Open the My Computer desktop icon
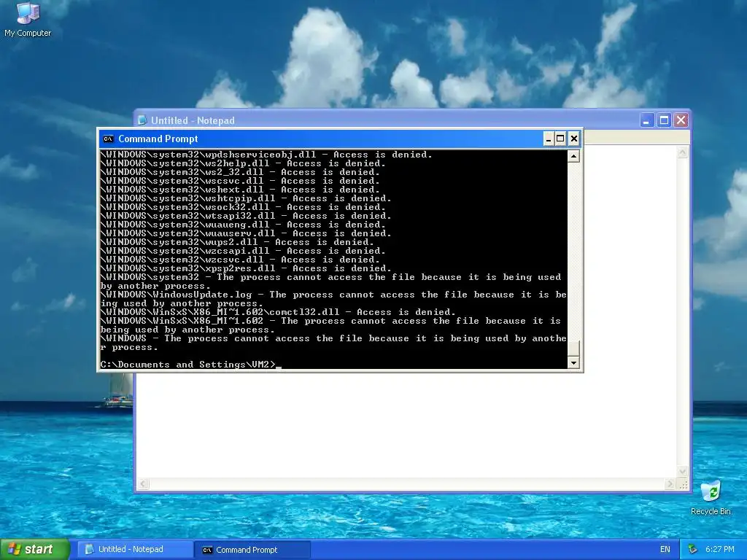The height and width of the screenshot is (560, 747). pyautogui.click(x=27, y=19)
